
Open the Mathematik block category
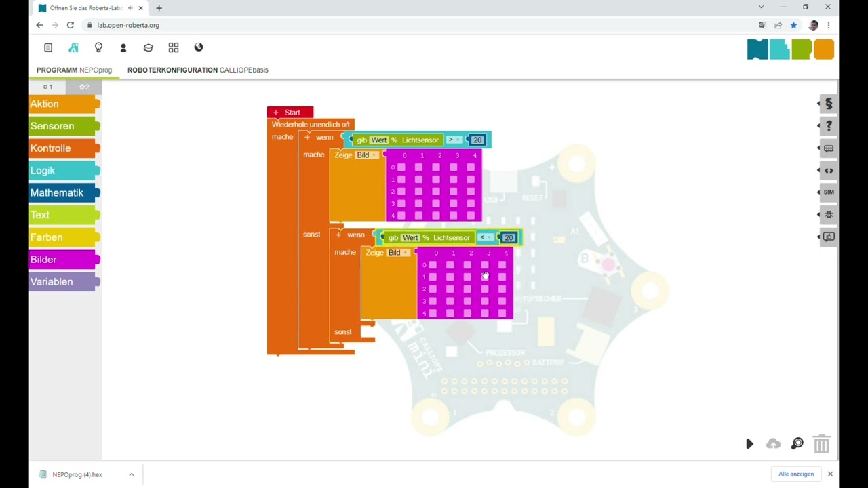[64, 192]
